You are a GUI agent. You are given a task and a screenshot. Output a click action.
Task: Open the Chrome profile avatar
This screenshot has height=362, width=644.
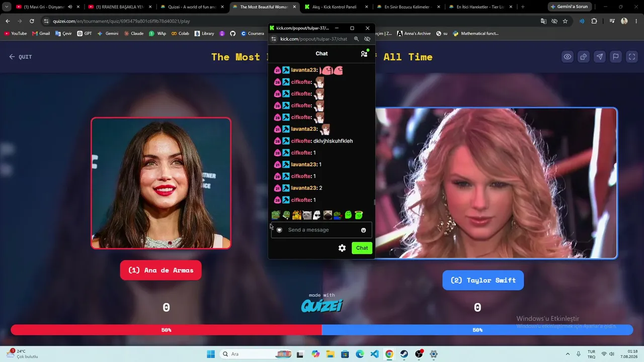coord(624,21)
